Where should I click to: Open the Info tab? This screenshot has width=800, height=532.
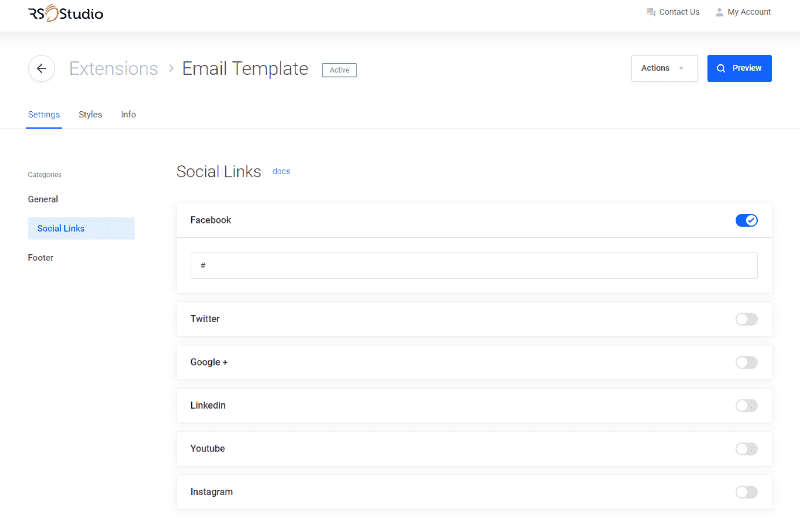(128, 114)
